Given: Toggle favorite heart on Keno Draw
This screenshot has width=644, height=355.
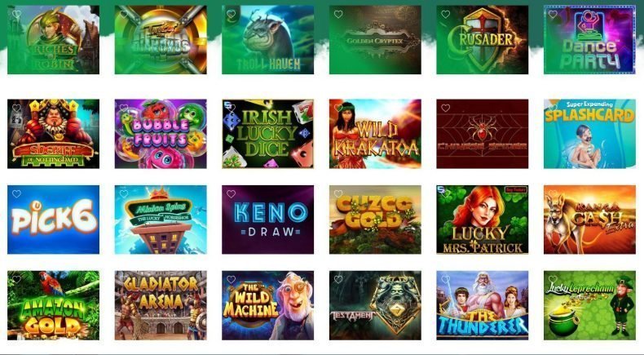Looking at the screenshot, I should 232,193.
